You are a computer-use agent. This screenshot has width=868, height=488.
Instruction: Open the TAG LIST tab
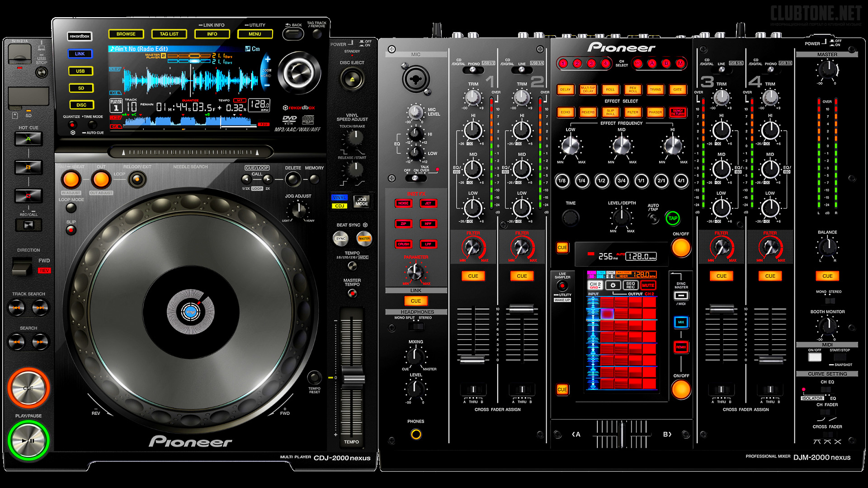tap(169, 34)
